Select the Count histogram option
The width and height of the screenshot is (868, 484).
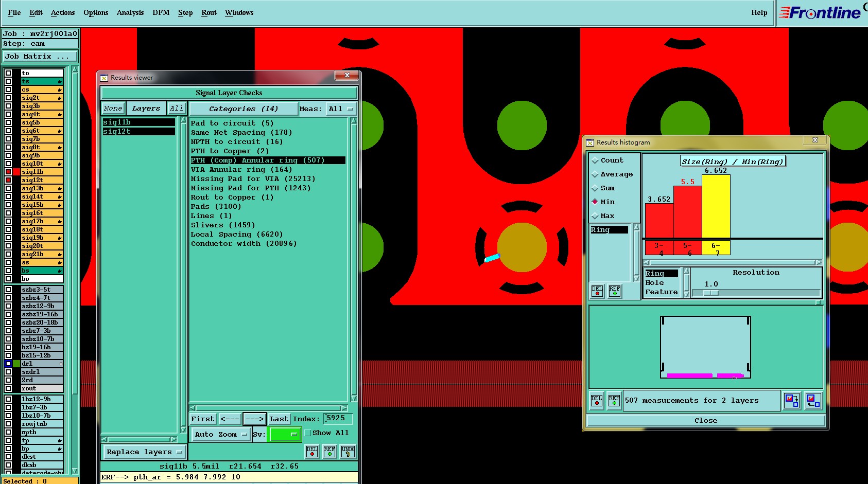595,160
